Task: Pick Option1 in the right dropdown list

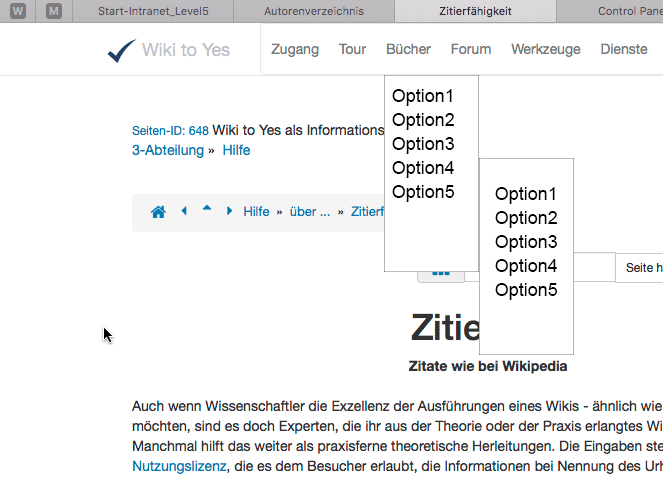Action: [526, 194]
